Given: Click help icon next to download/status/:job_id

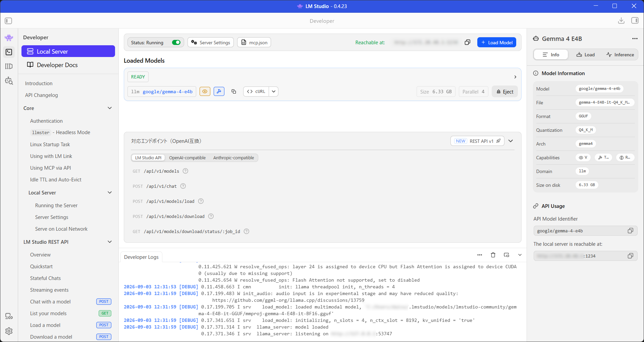Looking at the screenshot, I should pos(247,231).
